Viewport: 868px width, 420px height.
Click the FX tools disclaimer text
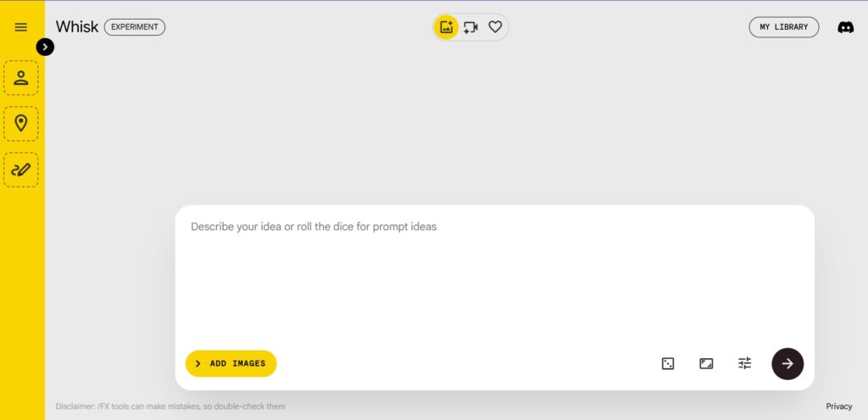pos(170,406)
